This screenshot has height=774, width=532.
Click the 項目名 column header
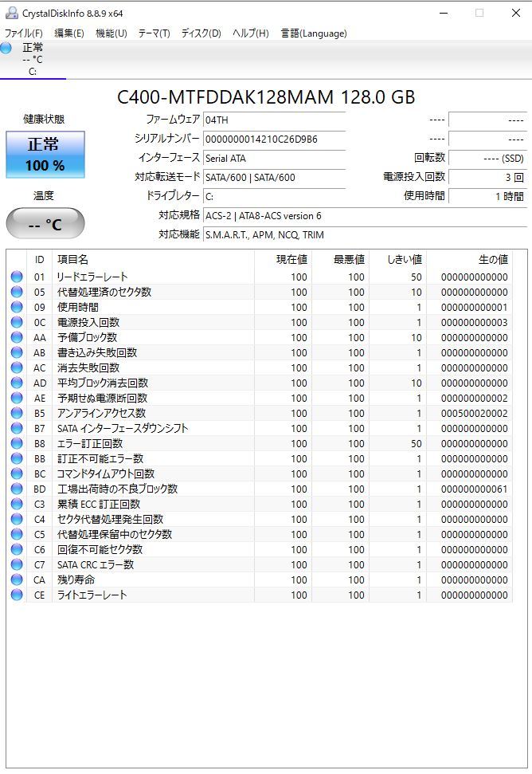click(x=154, y=260)
